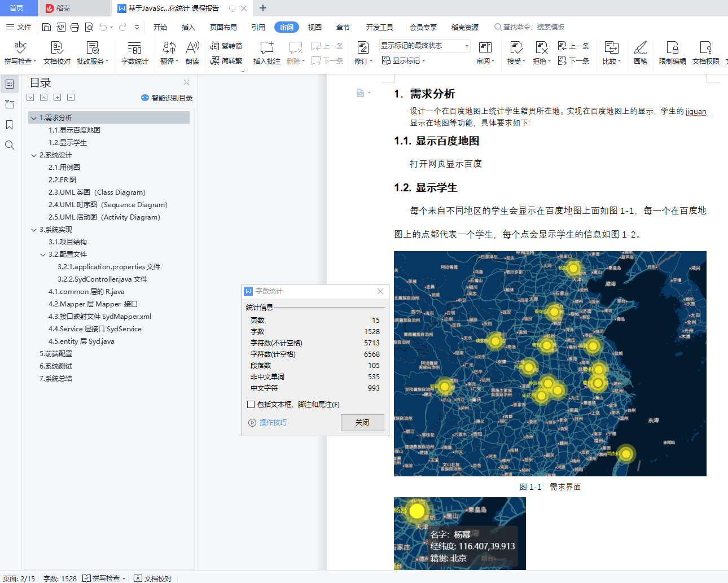Open the 翻译 translate tool
728x583 pixels.
coord(169,53)
